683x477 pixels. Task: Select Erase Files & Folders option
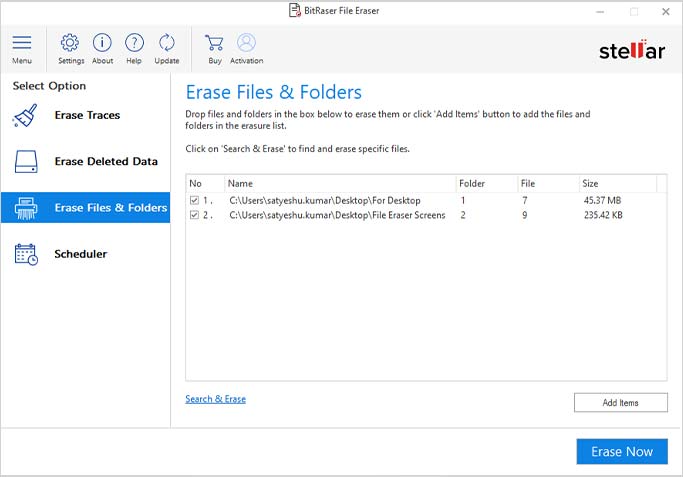pyautogui.click(x=85, y=208)
